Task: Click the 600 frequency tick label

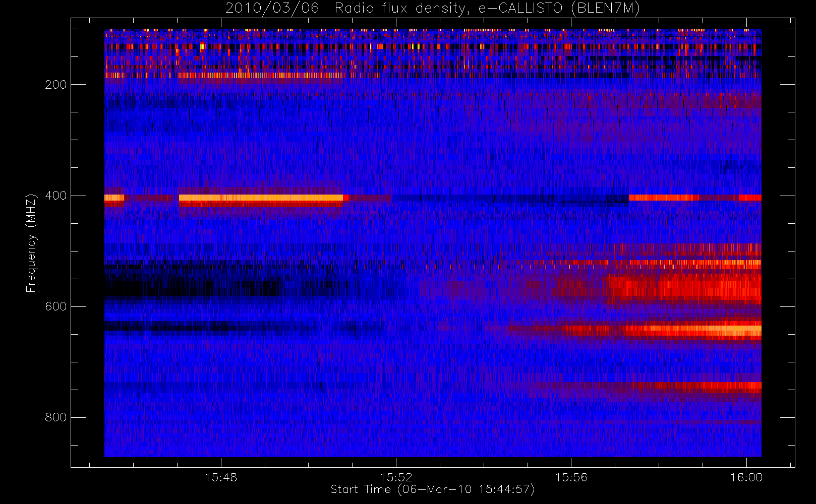Action: pos(56,306)
